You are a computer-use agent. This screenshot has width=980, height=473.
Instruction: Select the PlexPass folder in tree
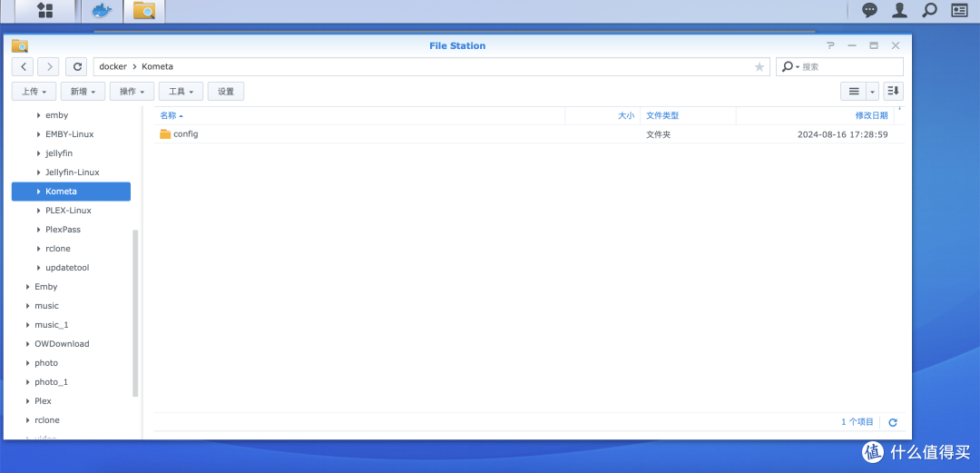pyautogui.click(x=63, y=230)
